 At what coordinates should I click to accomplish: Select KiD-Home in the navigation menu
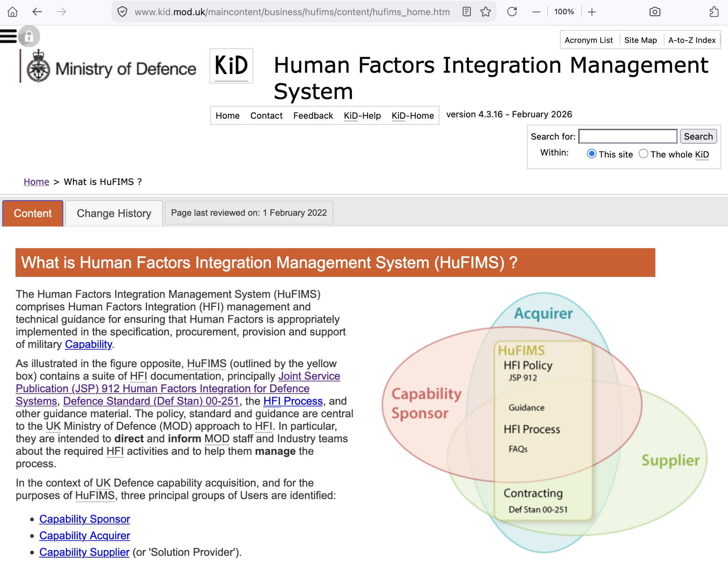click(413, 116)
